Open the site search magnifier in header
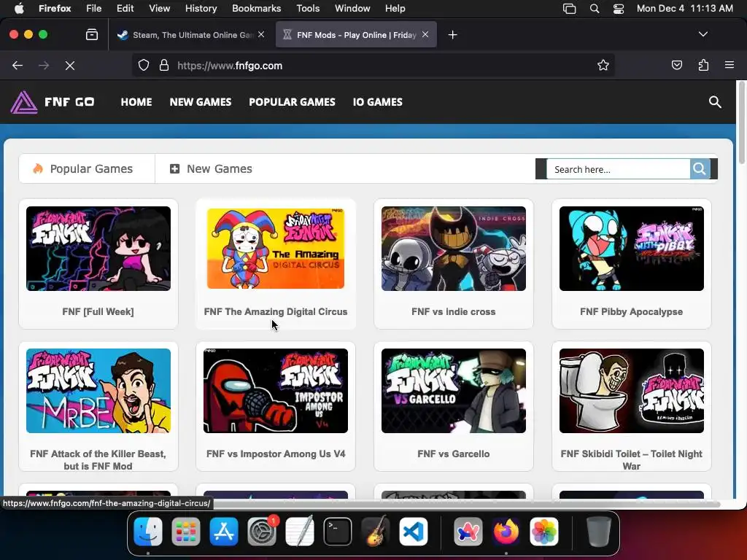Viewport: 747px width, 560px height. pos(715,102)
